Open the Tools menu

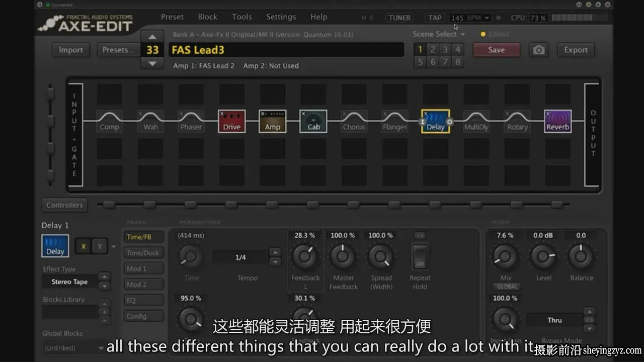(x=242, y=17)
